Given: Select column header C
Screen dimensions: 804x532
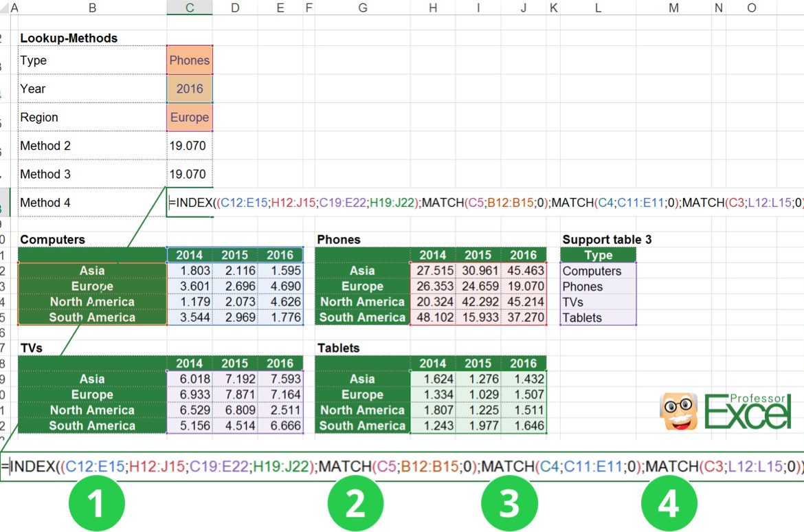Looking at the screenshot, I should click(x=190, y=8).
